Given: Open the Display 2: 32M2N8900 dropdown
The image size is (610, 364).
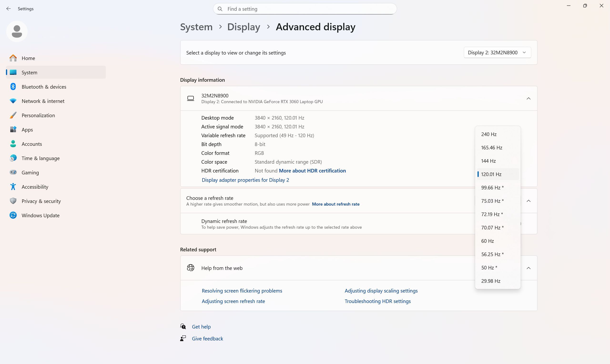Looking at the screenshot, I should pyautogui.click(x=497, y=52).
